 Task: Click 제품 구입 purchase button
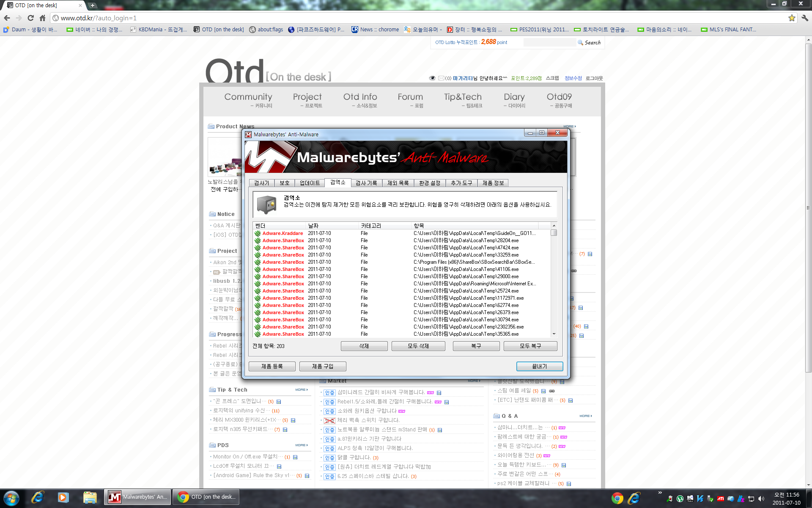323,366
